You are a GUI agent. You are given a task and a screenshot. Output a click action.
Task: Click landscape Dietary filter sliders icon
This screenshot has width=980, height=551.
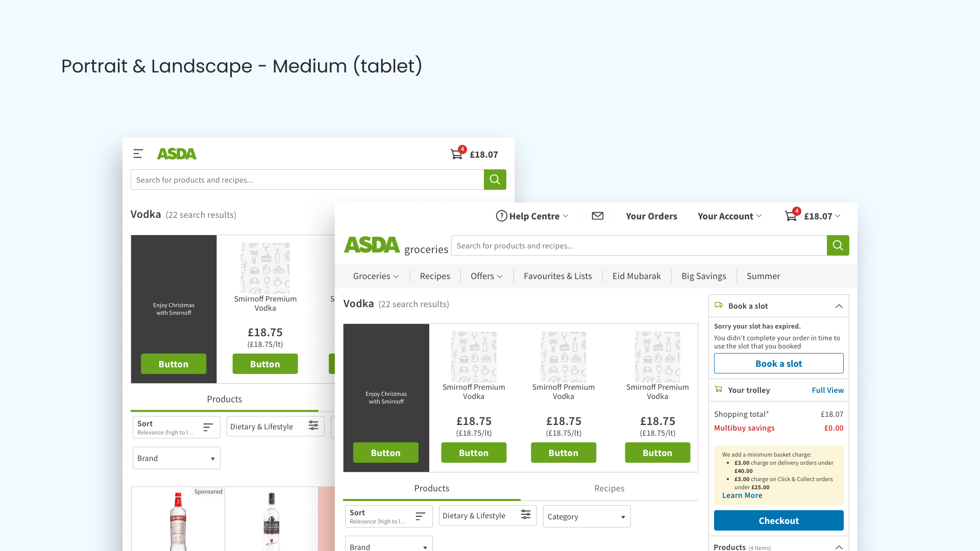pos(526,514)
